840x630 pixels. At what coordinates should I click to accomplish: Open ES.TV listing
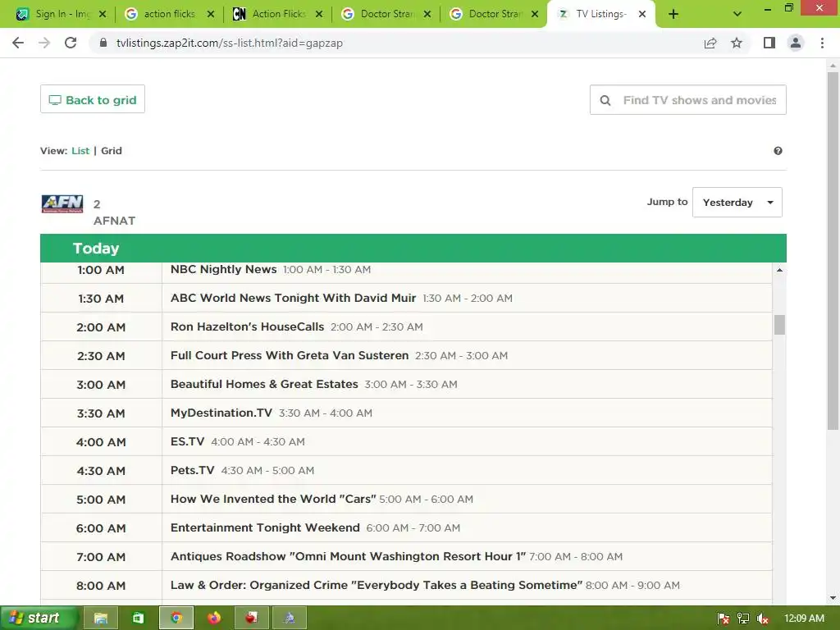tap(188, 441)
